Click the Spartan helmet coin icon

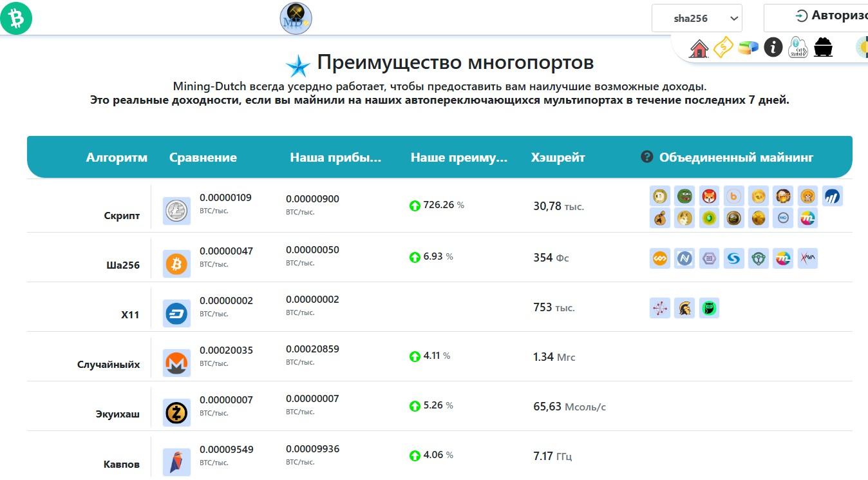pyautogui.click(x=684, y=308)
